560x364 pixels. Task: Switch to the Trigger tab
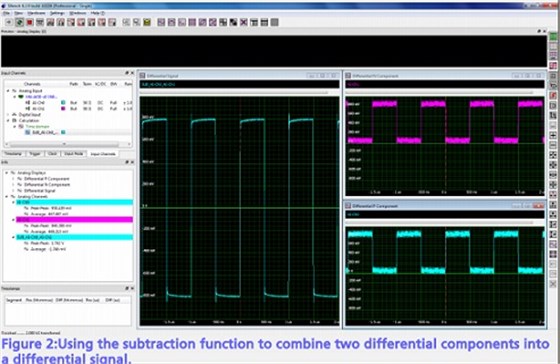pos(35,154)
